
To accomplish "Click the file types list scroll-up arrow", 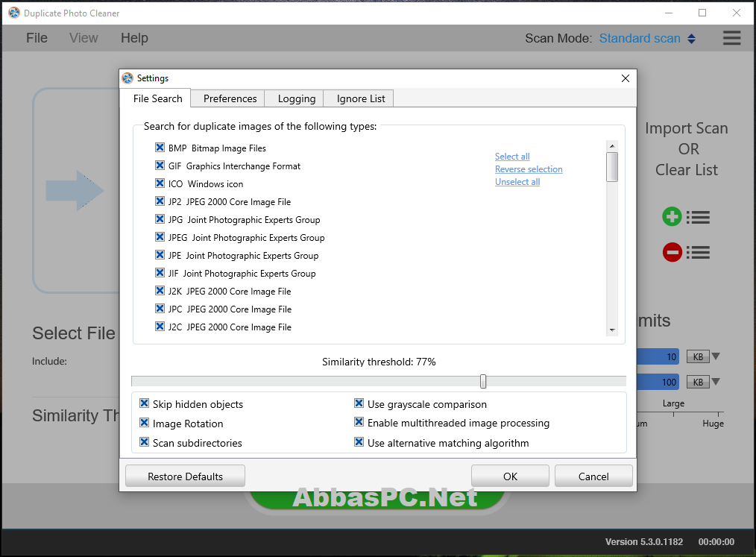I will [x=612, y=145].
